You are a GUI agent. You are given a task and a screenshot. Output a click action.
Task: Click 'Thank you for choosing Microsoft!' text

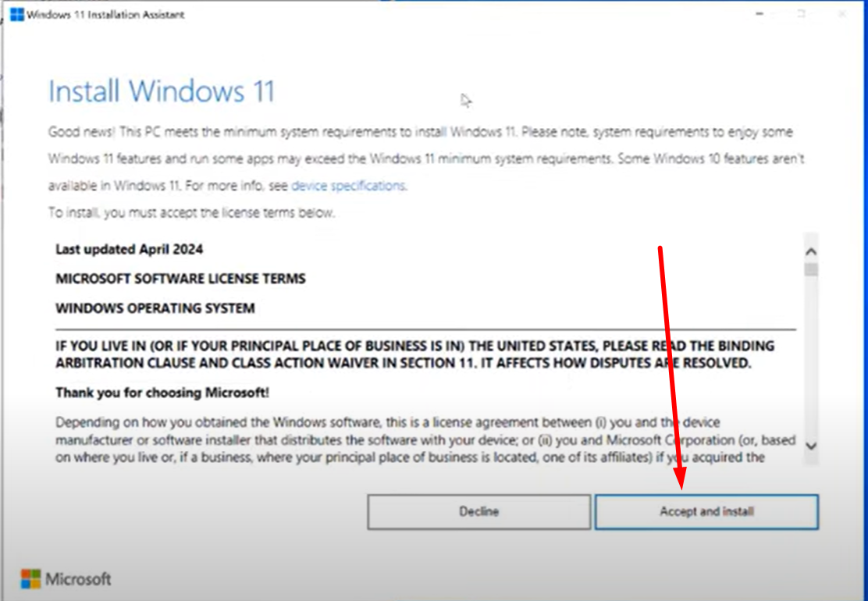tap(162, 393)
